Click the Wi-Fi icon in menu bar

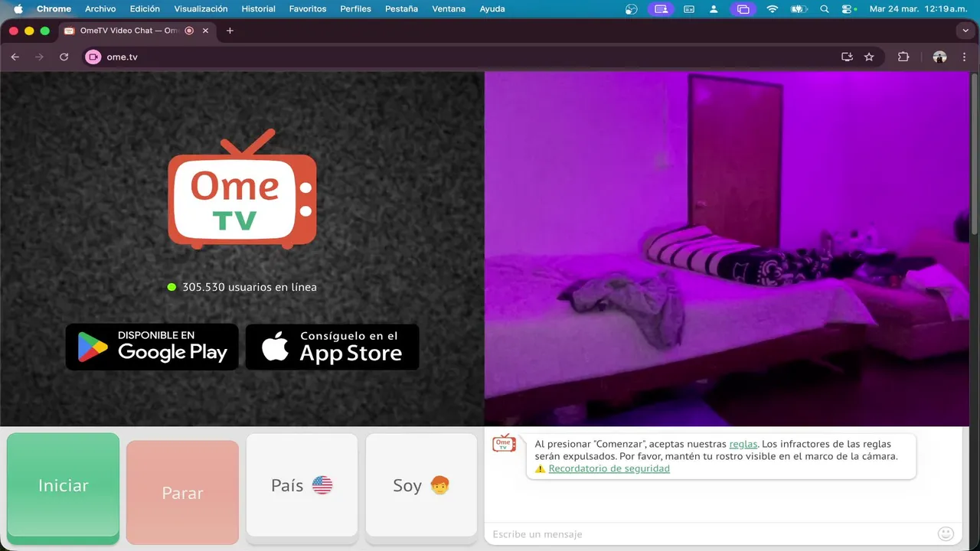pos(772,9)
